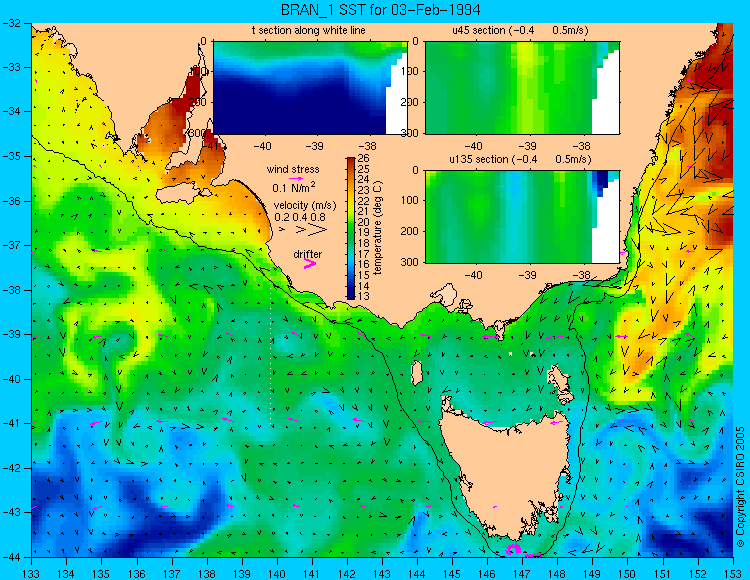Click the "153" longitude tick label
This screenshot has height=580, width=750.
pos(733,574)
